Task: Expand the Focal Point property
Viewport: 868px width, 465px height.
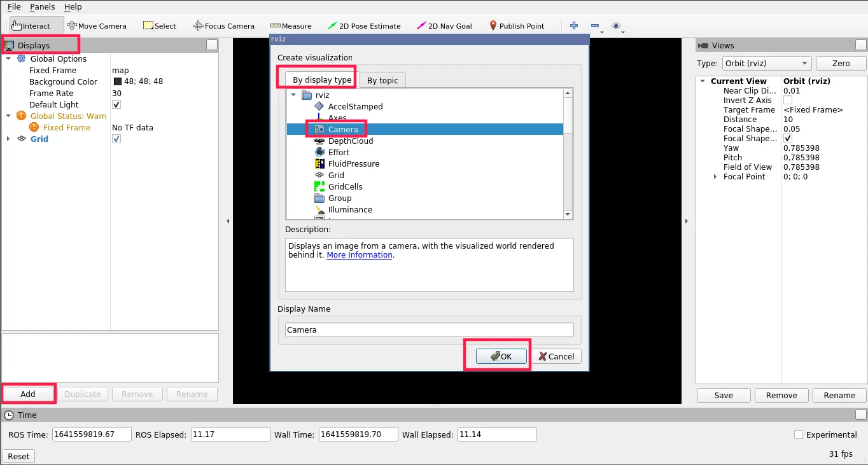Action: coord(715,177)
